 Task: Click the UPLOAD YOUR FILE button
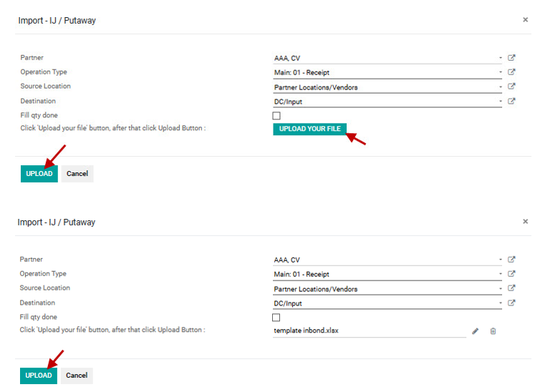309,129
